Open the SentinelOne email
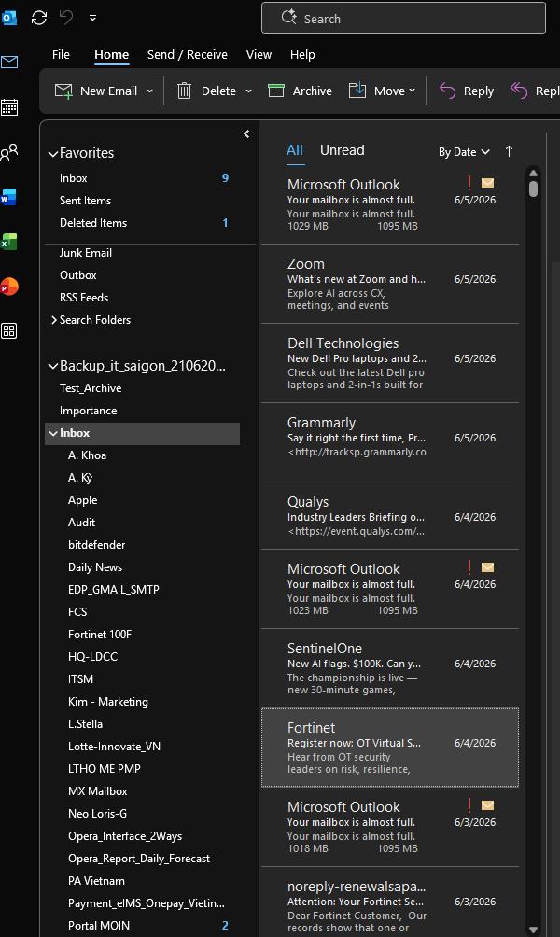The width and height of the screenshot is (560, 937). pos(390,668)
